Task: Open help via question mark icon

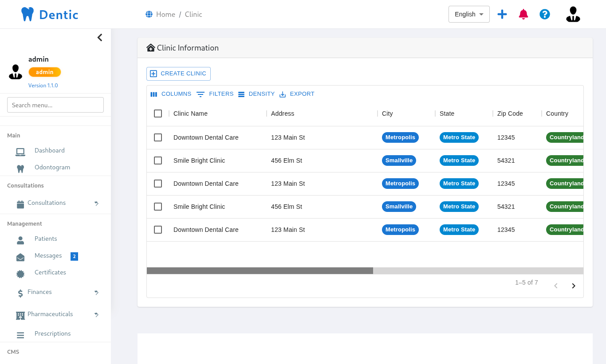Action: pos(545,14)
